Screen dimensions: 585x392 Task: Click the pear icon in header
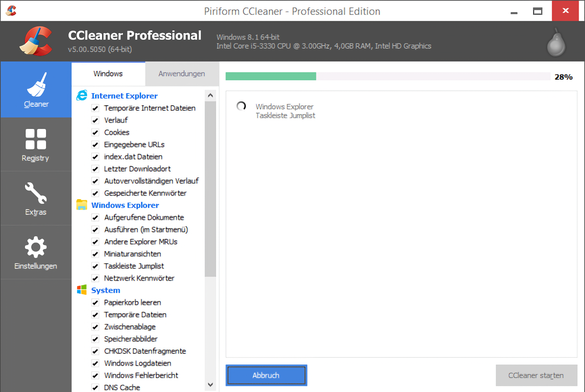(x=556, y=43)
